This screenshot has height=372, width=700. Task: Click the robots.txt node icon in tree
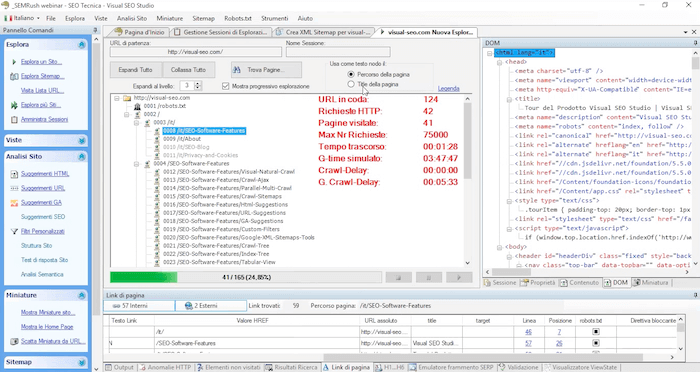click(x=138, y=106)
